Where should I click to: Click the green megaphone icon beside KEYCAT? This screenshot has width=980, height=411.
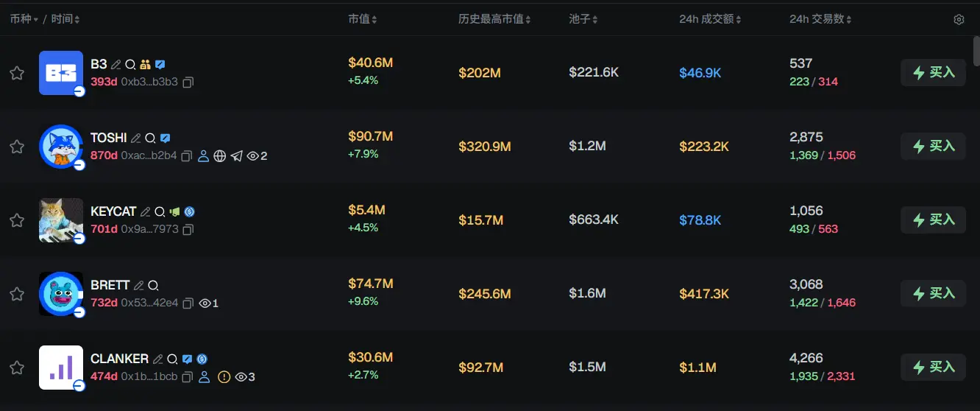point(174,212)
